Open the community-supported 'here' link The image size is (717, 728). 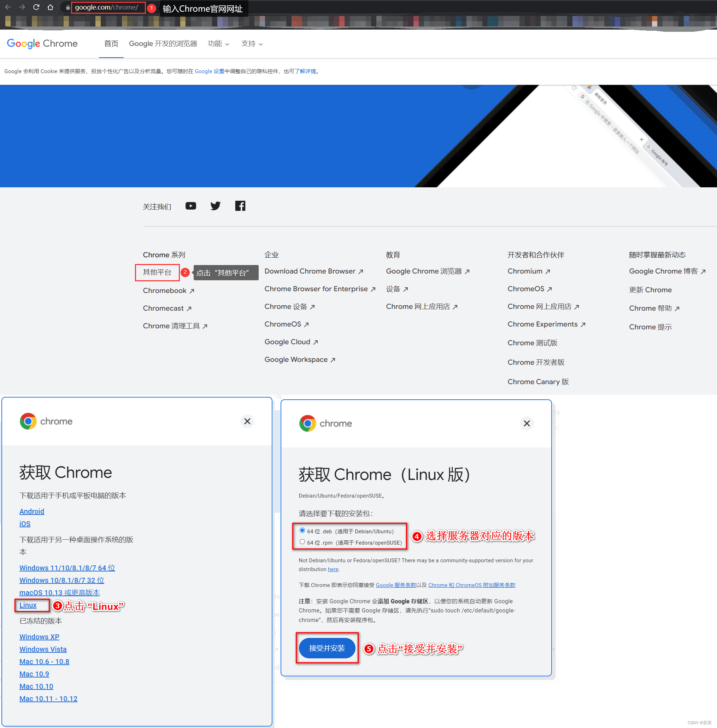tap(333, 569)
